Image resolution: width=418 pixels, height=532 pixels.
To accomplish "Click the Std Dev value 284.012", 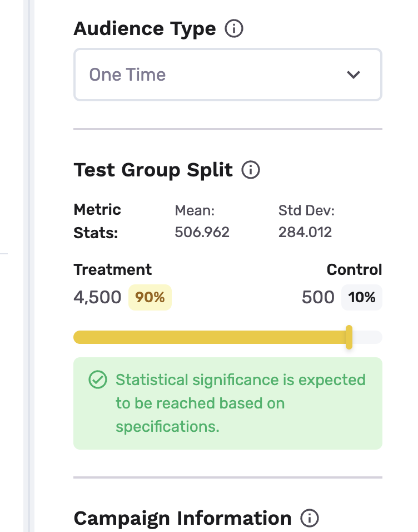I will pyautogui.click(x=305, y=232).
